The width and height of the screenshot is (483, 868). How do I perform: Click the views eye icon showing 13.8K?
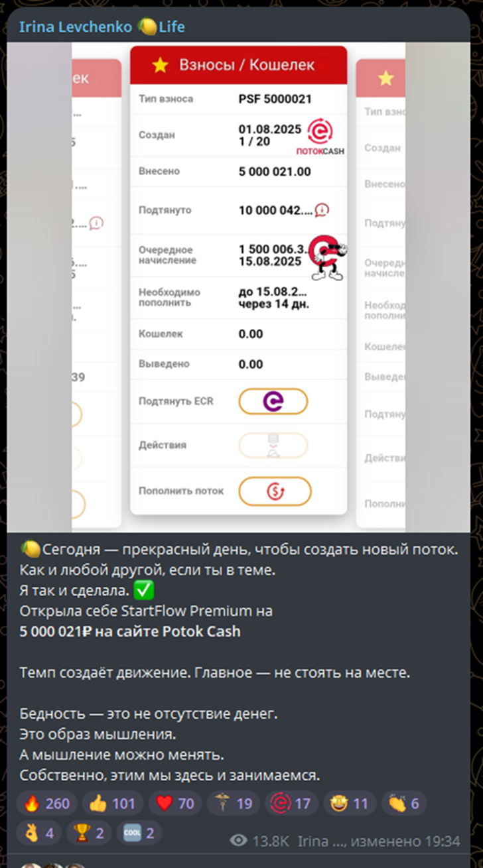tap(239, 841)
